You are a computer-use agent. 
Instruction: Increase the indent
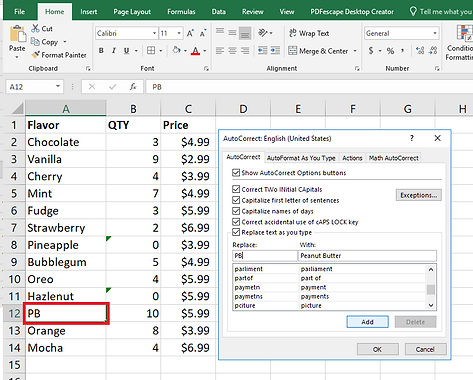point(275,51)
